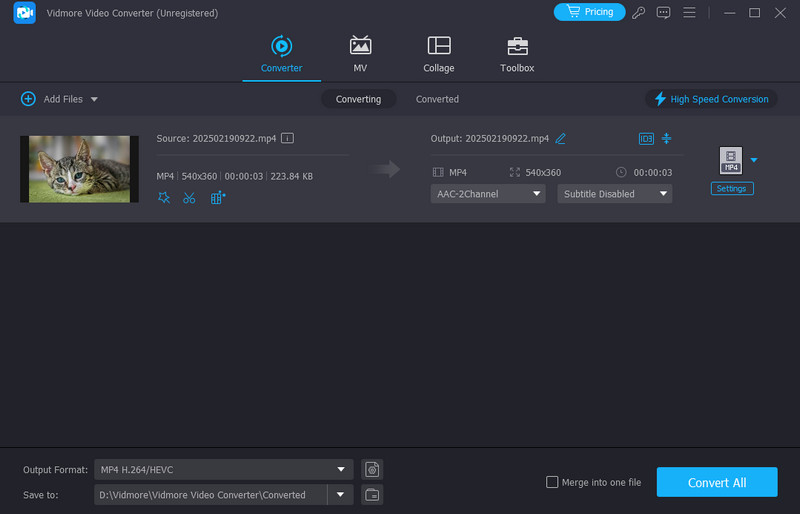Open the Subtitle Disabled dropdown
800x514 pixels.
614,194
